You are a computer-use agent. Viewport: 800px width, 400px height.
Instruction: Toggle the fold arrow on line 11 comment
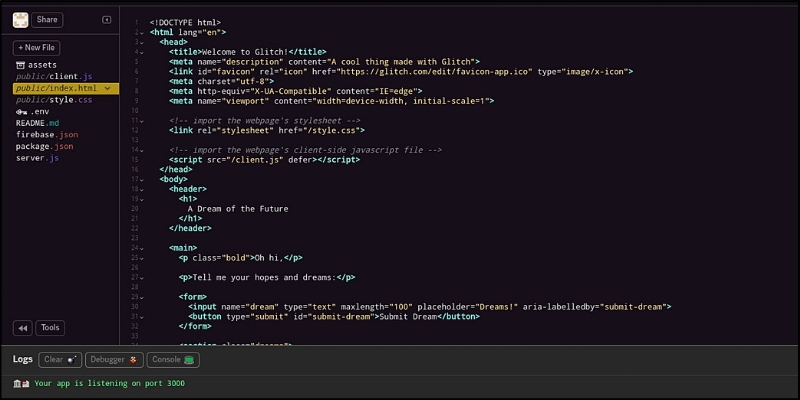142,121
